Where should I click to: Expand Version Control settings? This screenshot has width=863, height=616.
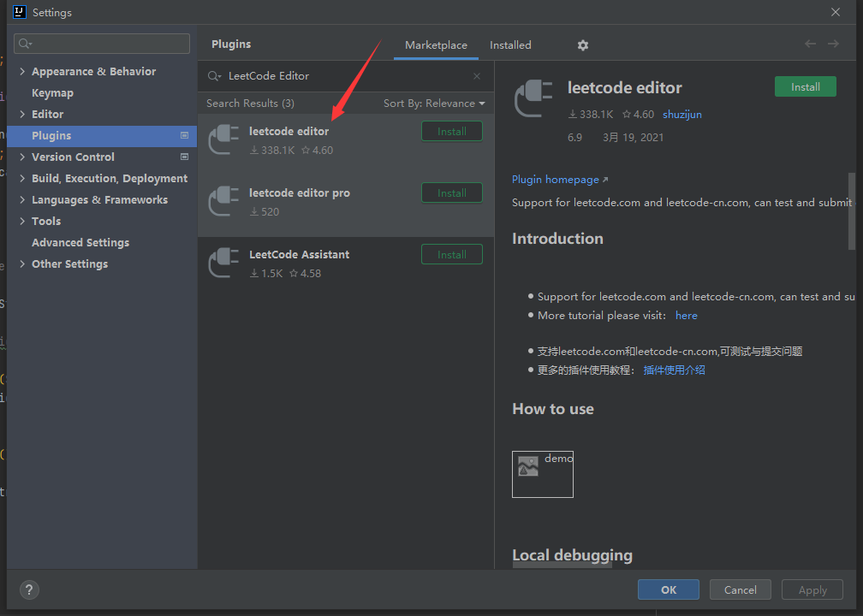pyautogui.click(x=22, y=157)
